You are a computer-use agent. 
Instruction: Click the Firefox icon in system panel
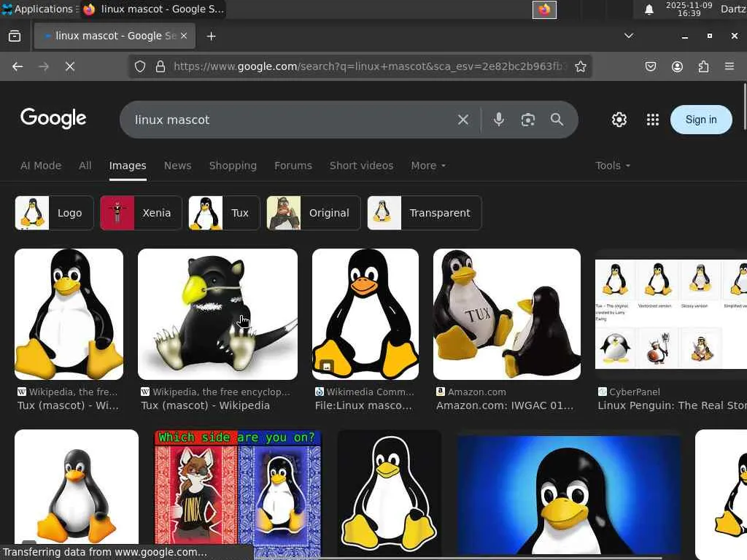point(544,9)
